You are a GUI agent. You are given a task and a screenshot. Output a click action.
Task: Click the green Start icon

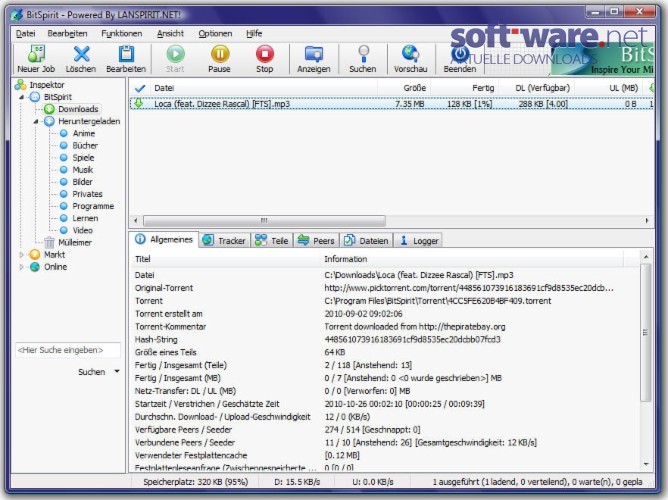pyautogui.click(x=175, y=59)
